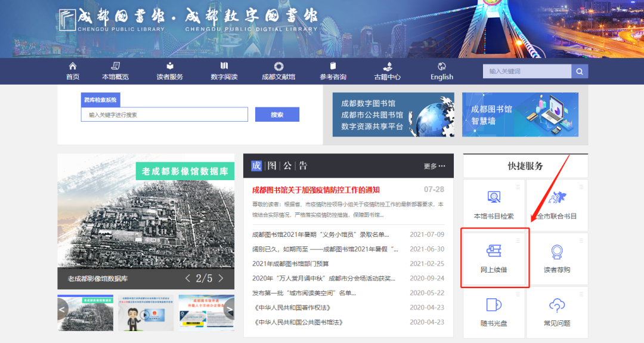The image size is (644, 343).
Task: Click the 全市联合书目 map icon
Action: click(558, 197)
